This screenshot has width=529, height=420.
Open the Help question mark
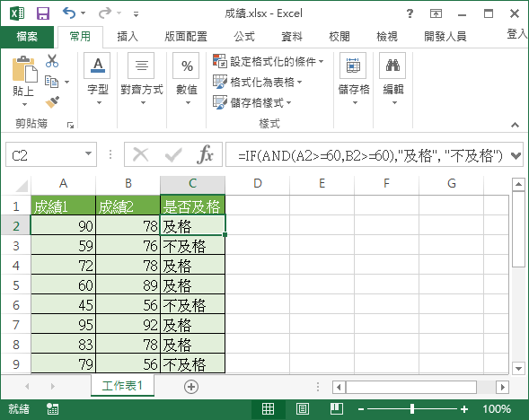pos(410,13)
